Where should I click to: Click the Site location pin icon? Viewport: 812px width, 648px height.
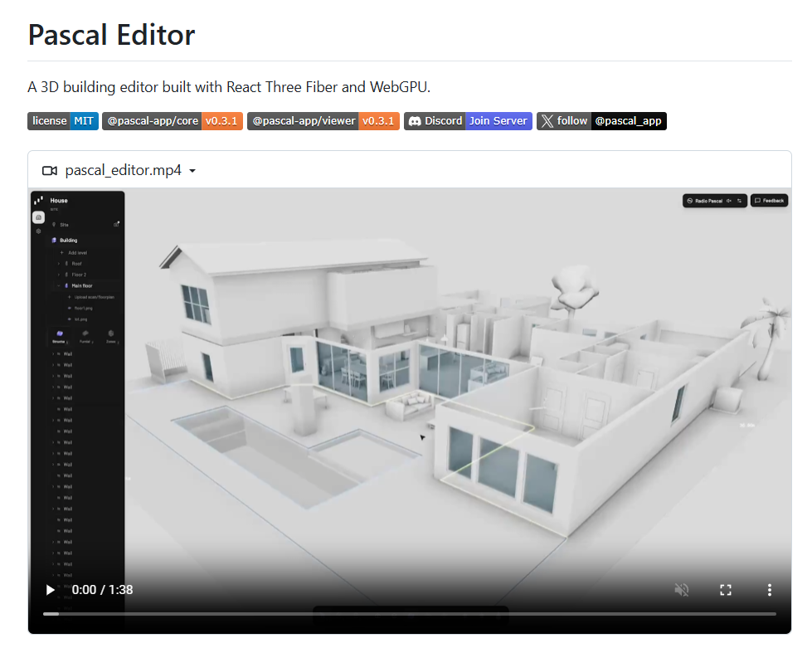pos(55,223)
